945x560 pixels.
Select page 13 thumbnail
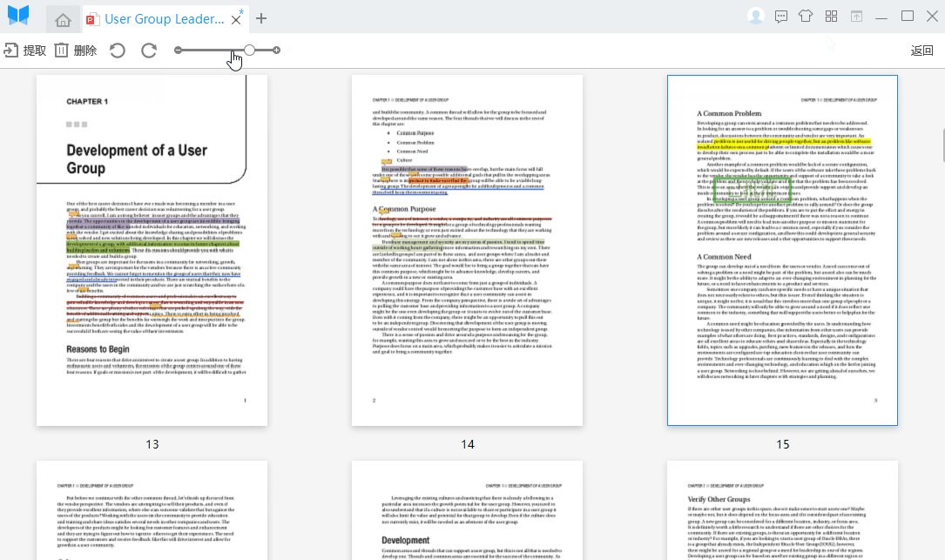click(152, 251)
